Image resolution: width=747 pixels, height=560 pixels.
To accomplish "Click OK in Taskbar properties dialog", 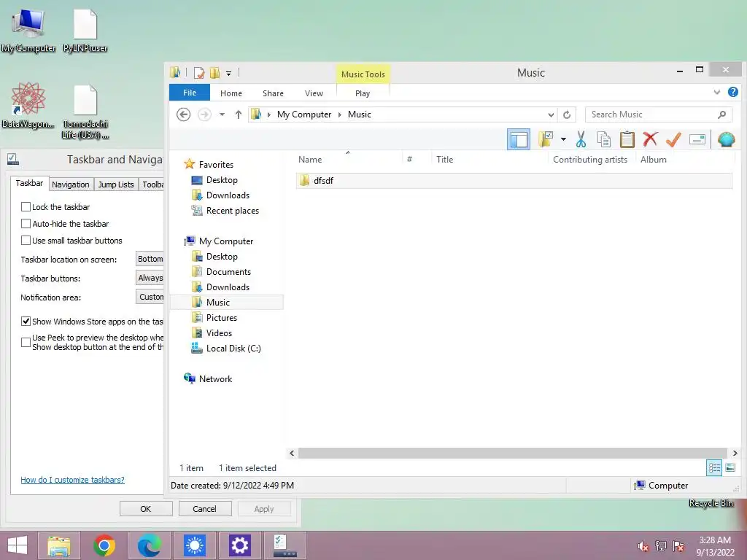I will coord(146,508).
